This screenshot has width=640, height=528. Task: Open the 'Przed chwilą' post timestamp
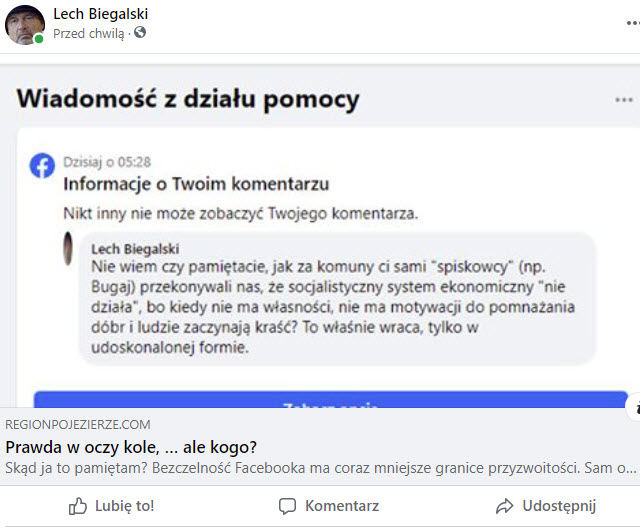coord(89,33)
